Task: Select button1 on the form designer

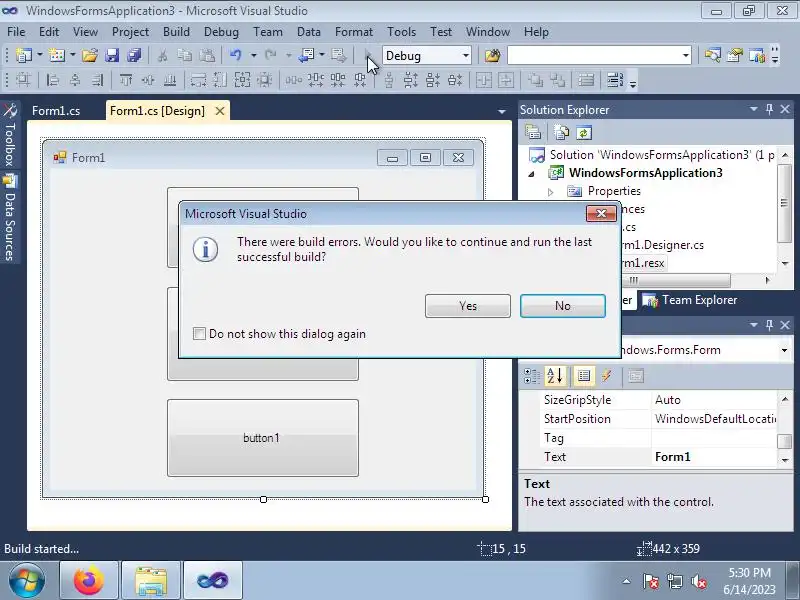Action: [x=263, y=438]
